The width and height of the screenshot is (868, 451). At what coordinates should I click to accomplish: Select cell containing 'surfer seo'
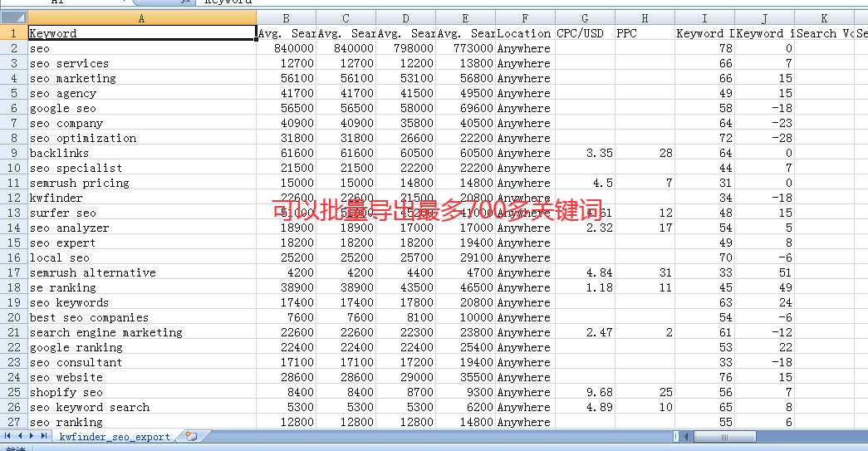(142, 213)
